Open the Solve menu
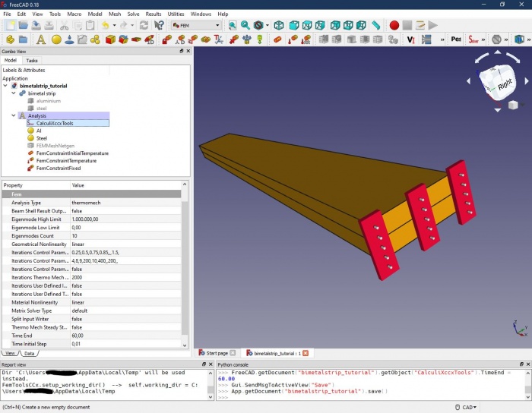Image resolution: width=532 pixels, height=413 pixels. click(133, 14)
